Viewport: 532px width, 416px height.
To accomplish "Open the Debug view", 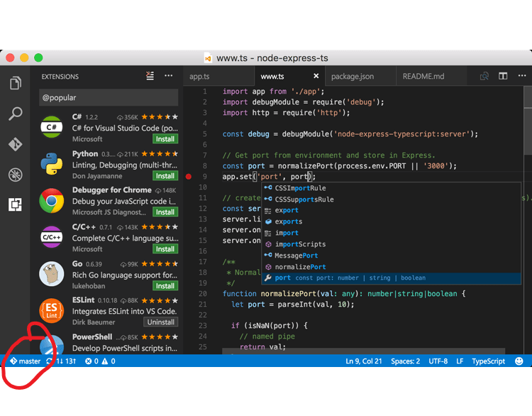I will (x=16, y=175).
